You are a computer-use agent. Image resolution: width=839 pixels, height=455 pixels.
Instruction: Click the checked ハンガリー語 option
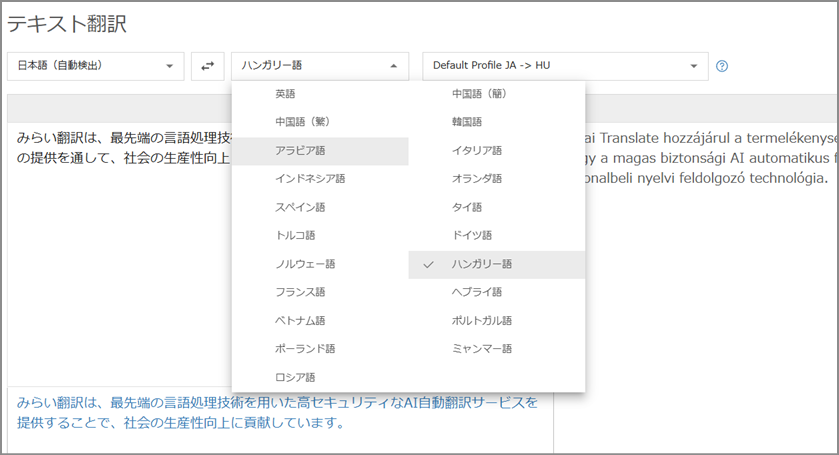[481, 264]
